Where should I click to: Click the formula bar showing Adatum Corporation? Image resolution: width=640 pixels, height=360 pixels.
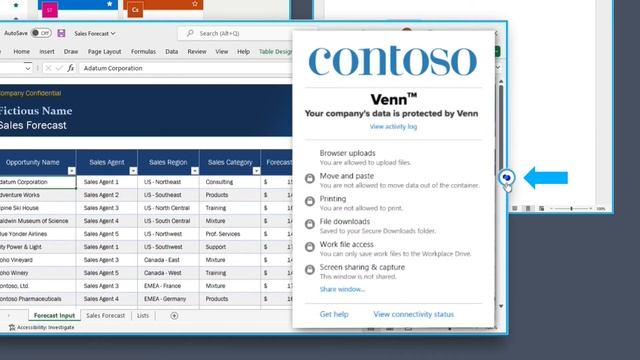tap(186, 68)
